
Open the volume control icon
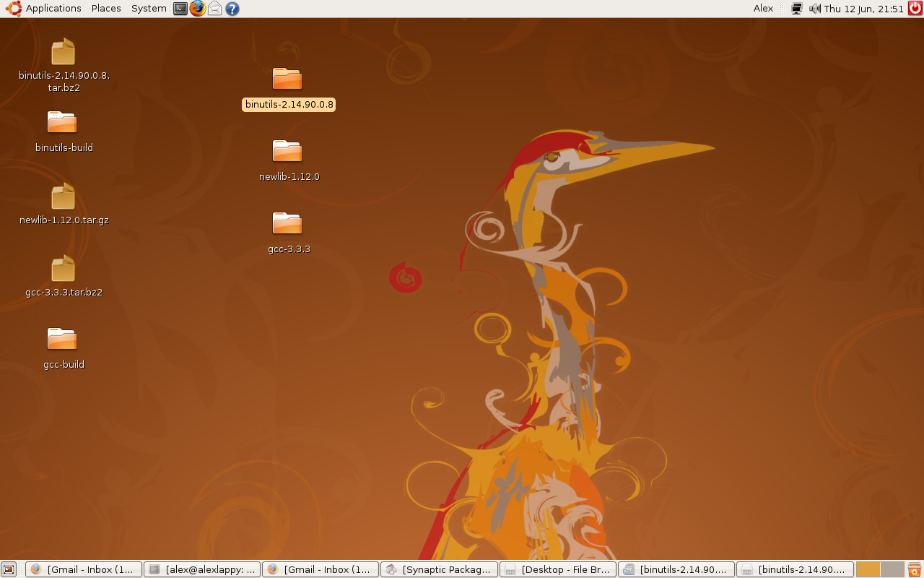pos(815,9)
